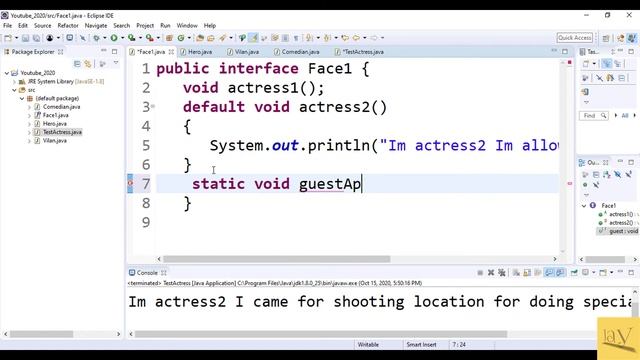Open the Run button dropdown arrow
The width and height of the screenshot is (640, 360).
tap(122, 38)
